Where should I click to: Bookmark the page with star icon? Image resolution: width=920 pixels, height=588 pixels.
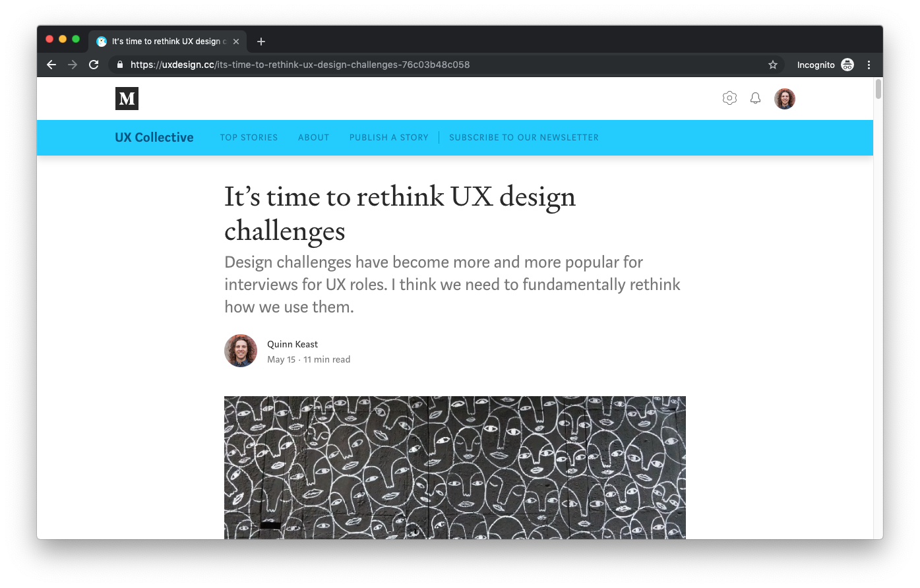pyautogui.click(x=773, y=65)
